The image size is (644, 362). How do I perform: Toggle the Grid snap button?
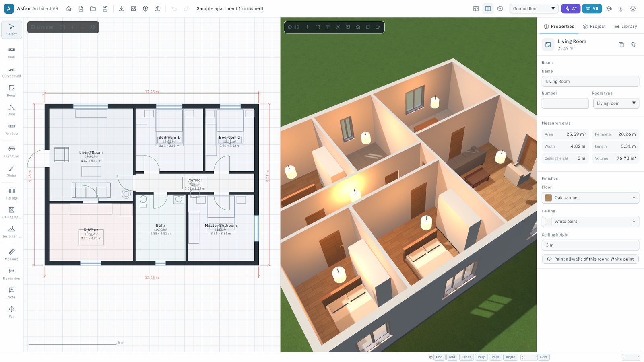[x=543, y=357]
